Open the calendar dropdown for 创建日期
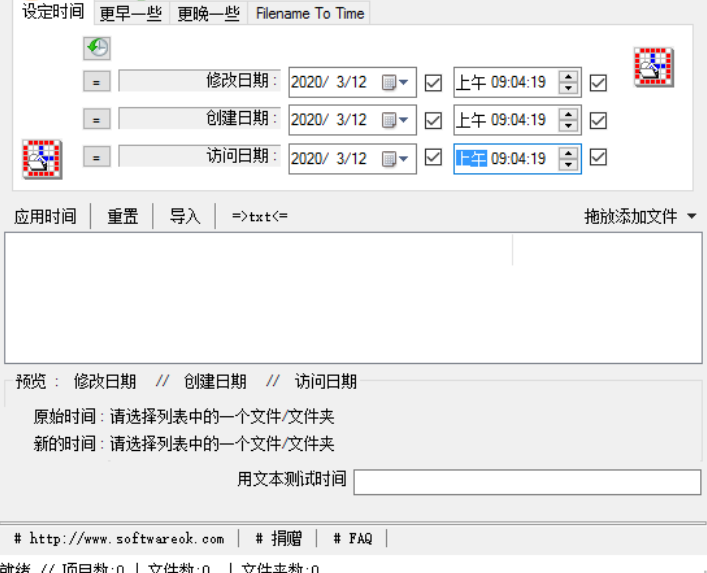Image resolution: width=707 pixels, height=573 pixels. 395,120
